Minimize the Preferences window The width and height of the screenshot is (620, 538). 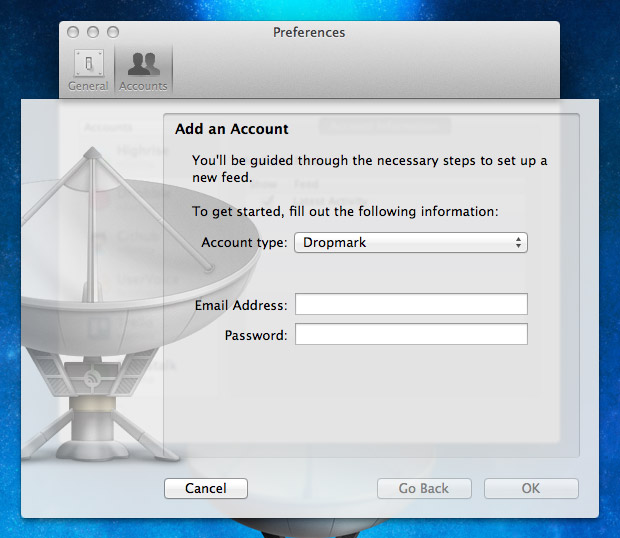tap(92, 32)
